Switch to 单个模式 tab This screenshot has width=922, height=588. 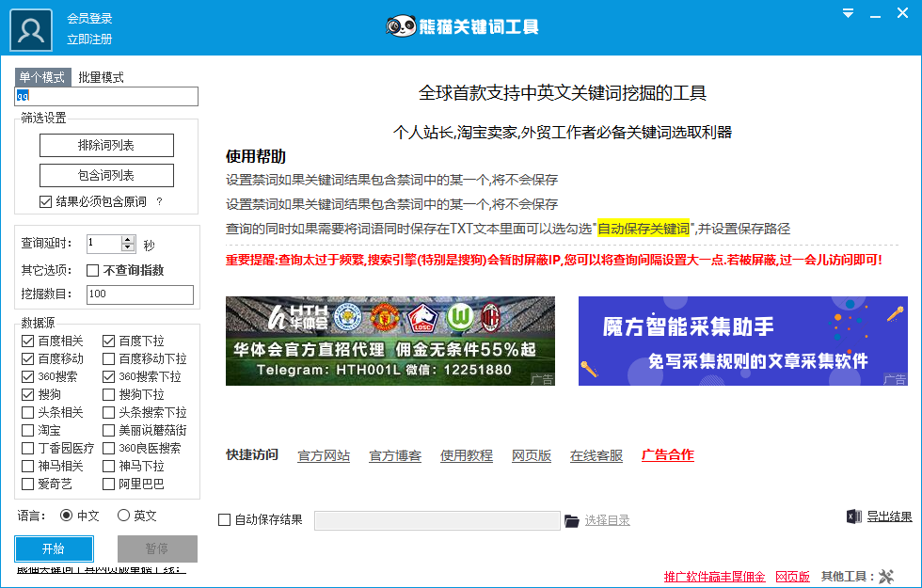coord(42,77)
